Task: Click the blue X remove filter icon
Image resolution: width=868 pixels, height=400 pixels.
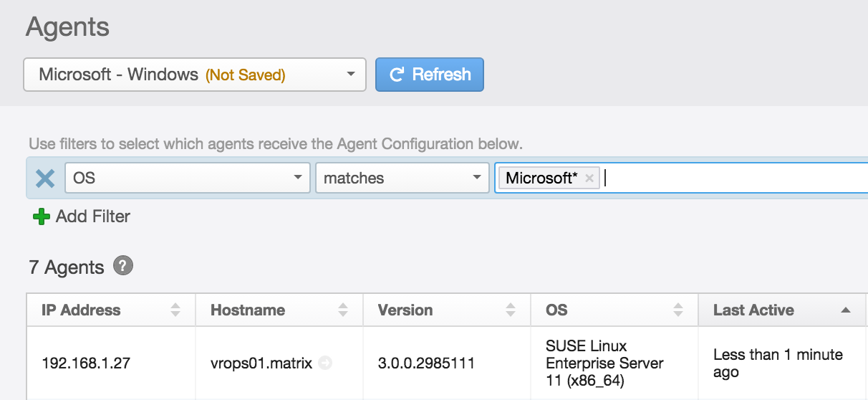Action: pos(45,178)
